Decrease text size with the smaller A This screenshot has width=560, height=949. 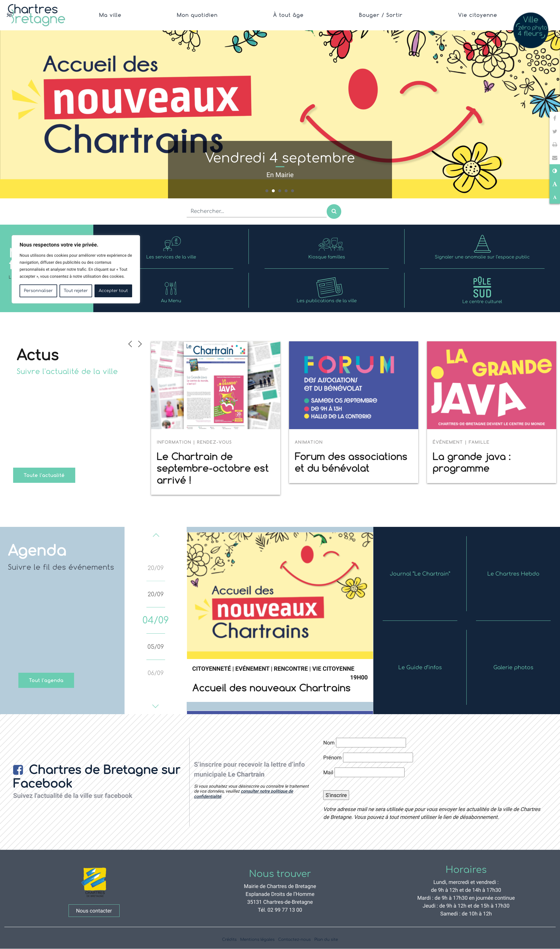(x=554, y=197)
